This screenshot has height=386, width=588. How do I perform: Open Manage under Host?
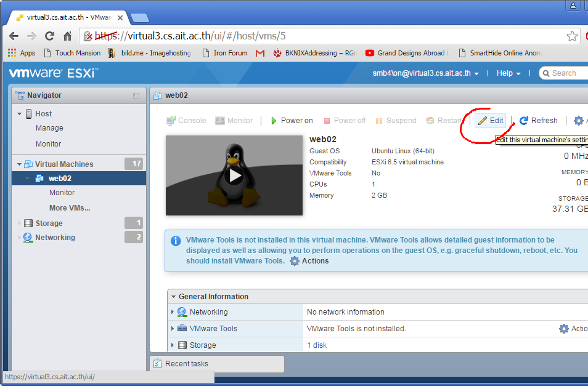[x=49, y=128]
